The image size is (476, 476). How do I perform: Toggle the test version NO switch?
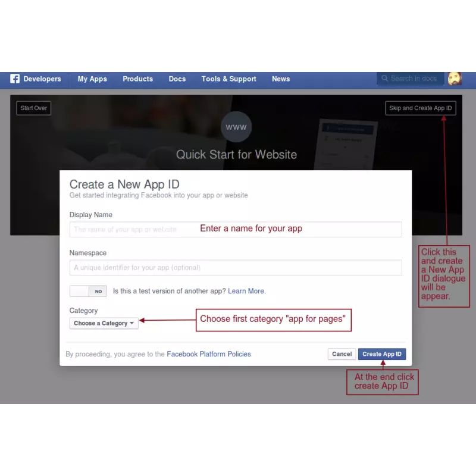click(x=88, y=291)
